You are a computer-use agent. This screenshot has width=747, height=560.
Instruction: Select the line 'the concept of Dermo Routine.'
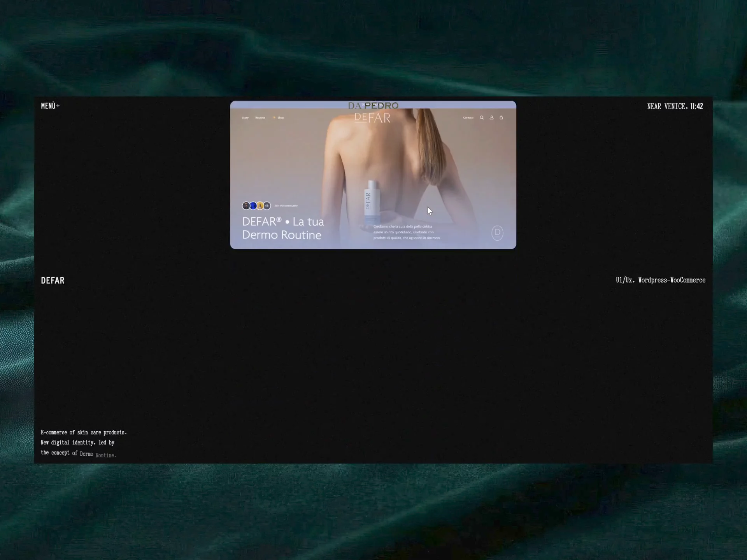[79, 453]
